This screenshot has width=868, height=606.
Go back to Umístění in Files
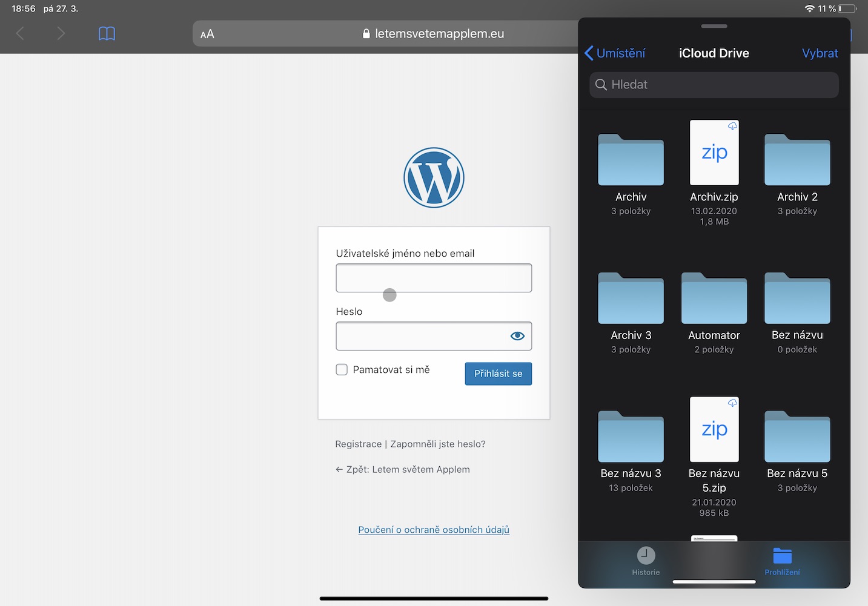click(615, 53)
